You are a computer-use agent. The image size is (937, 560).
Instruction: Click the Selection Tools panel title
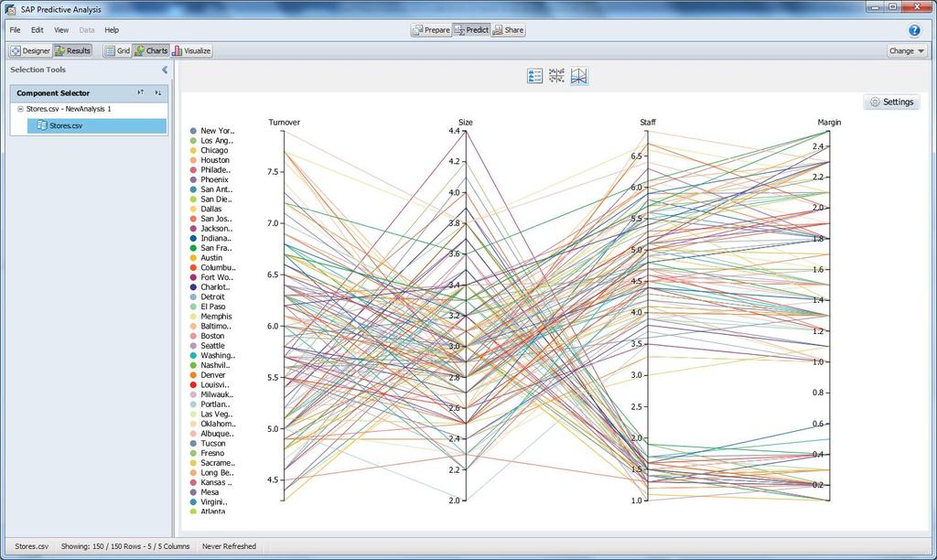coord(38,70)
